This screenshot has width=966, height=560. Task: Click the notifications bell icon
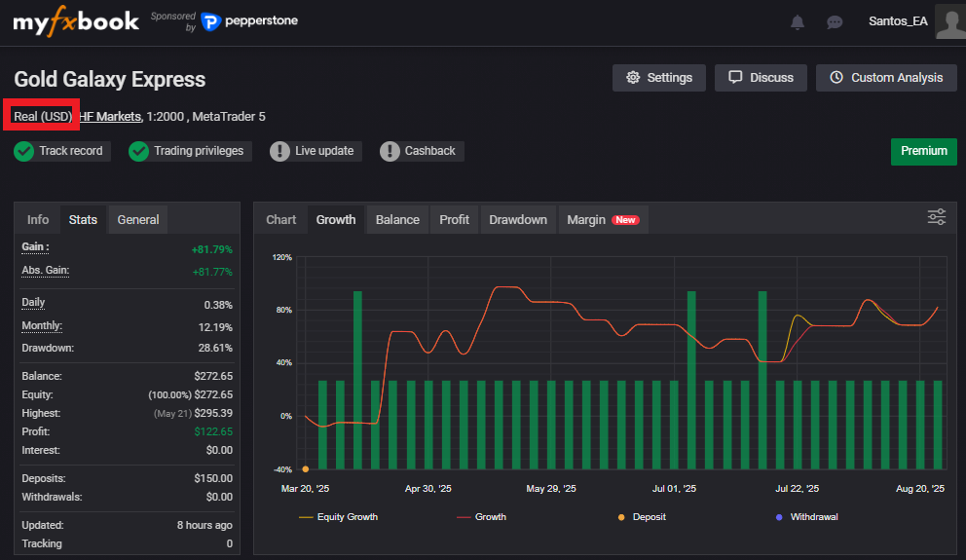(x=798, y=21)
